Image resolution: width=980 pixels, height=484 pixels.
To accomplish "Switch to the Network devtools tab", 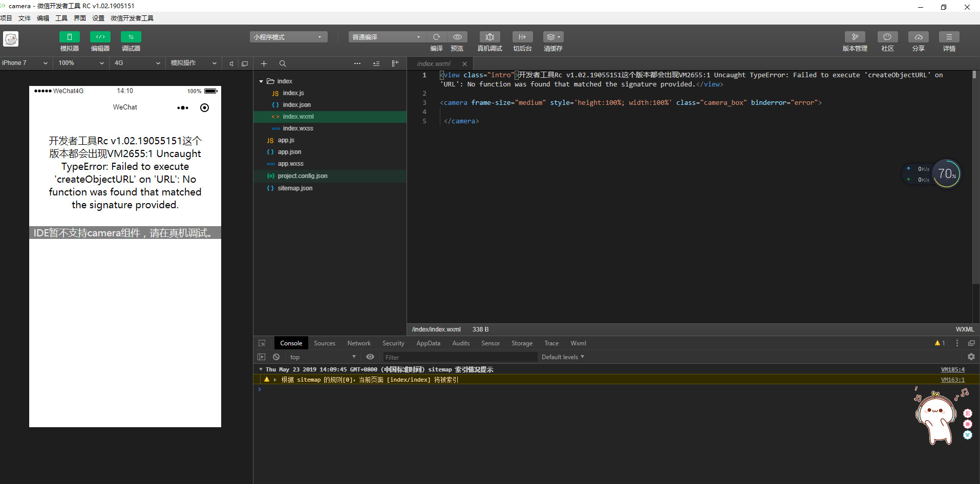I will (359, 343).
